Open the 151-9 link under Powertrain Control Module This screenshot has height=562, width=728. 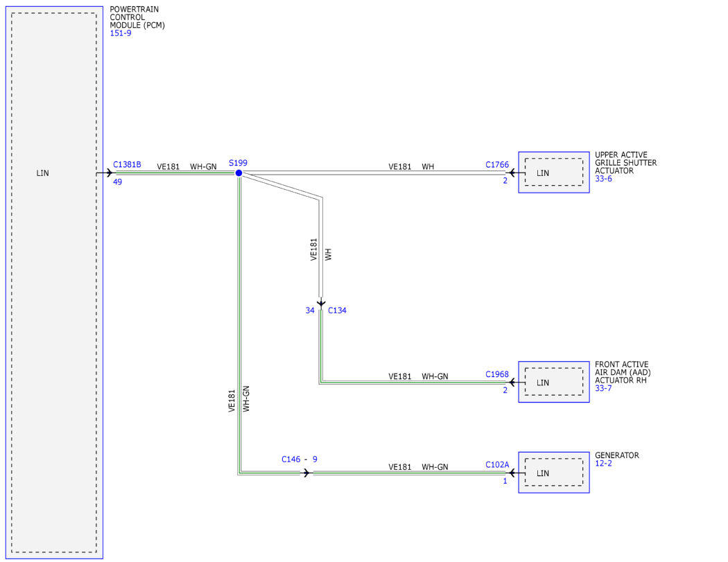121,33
